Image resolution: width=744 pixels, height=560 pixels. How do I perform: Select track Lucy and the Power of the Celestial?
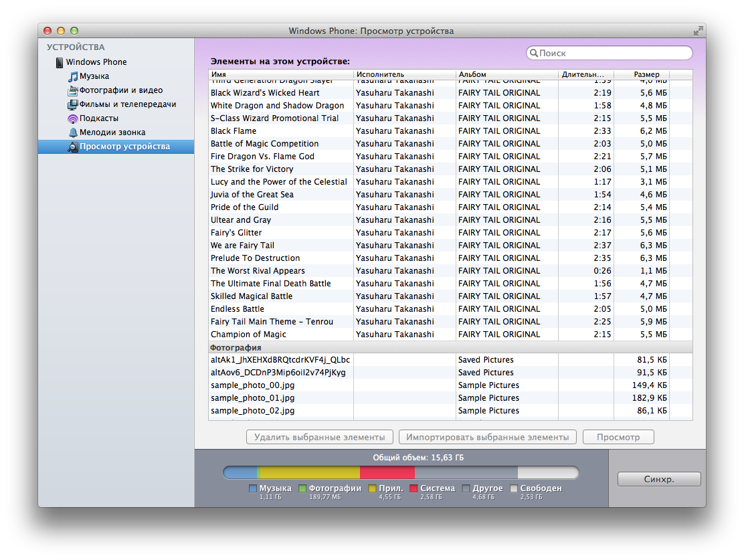(x=450, y=182)
